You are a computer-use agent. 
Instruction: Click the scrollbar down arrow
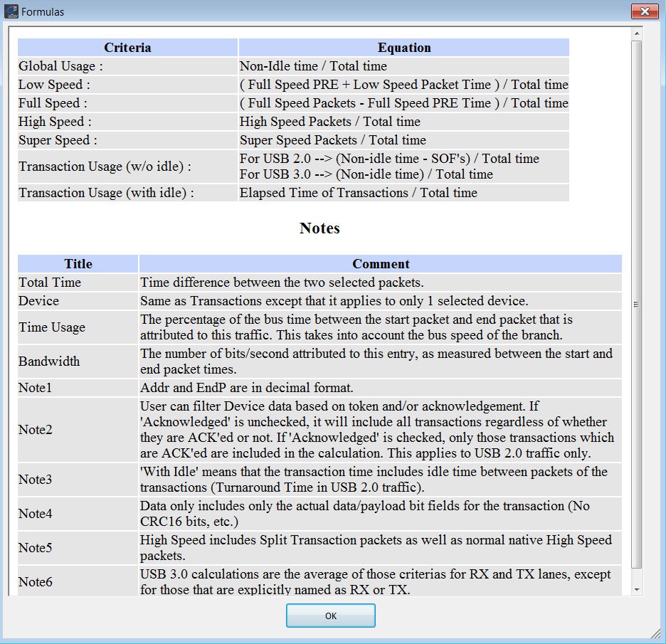pyautogui.click(x=636, y=589)
